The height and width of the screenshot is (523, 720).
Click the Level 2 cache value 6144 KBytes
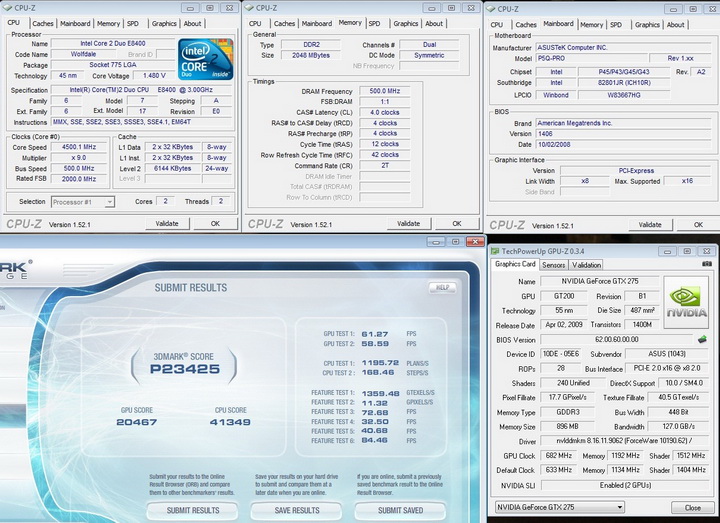click(173, 168)
